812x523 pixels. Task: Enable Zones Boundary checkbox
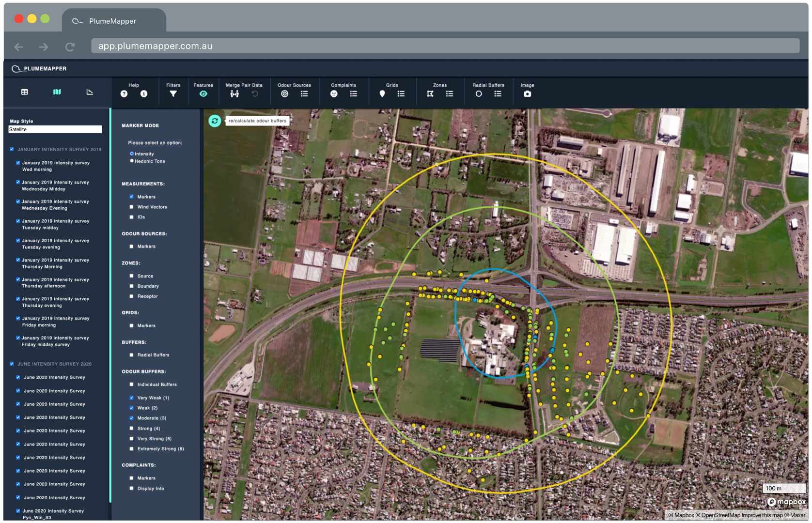tap(131, 286)
